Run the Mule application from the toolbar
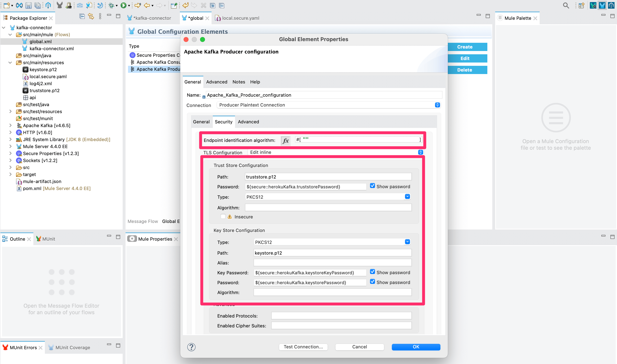The image size is (617, 364). 124,5
